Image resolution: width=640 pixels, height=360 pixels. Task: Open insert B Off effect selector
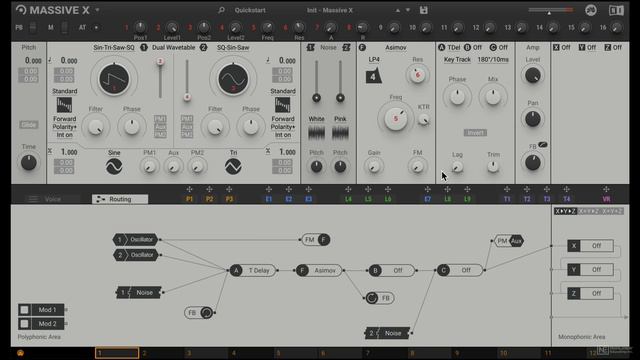478,47
